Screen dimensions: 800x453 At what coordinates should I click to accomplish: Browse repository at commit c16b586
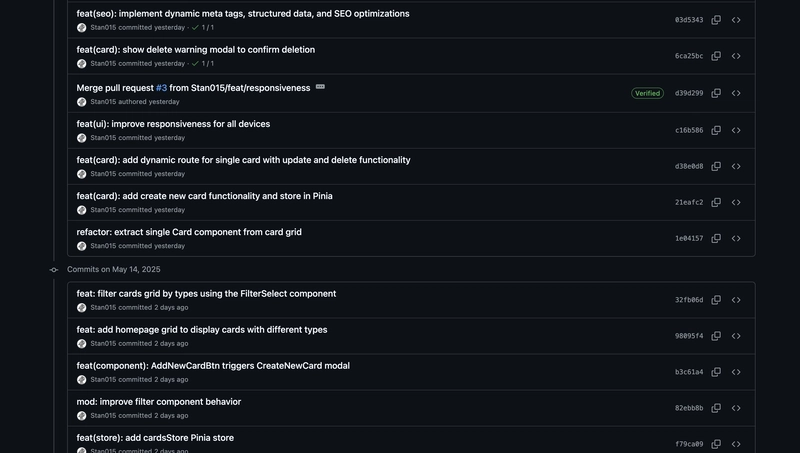[736, 131]
